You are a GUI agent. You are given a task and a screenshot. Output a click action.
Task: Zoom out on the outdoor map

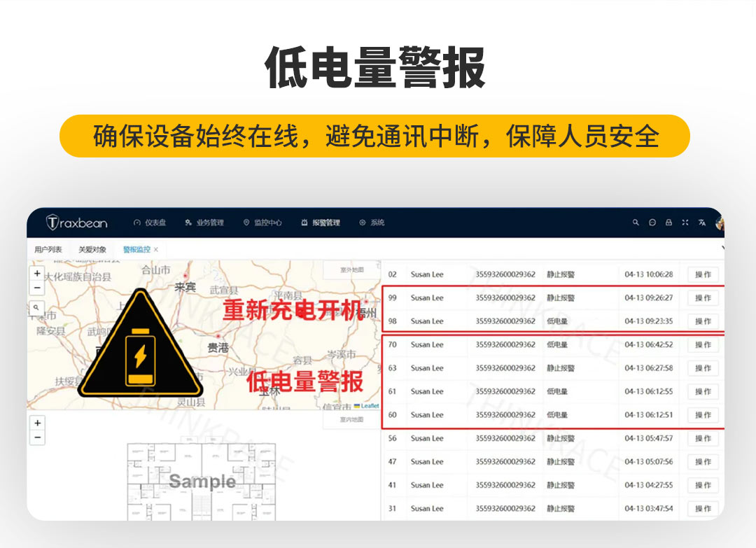38,288
